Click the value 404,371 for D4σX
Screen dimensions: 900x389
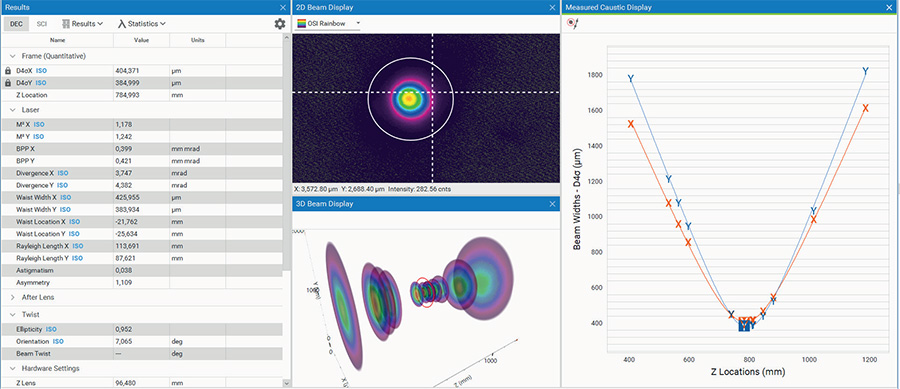click(127, 70)
